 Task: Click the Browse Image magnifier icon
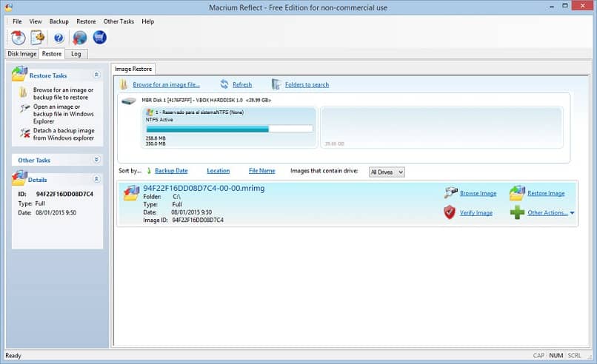click(451, 192)
